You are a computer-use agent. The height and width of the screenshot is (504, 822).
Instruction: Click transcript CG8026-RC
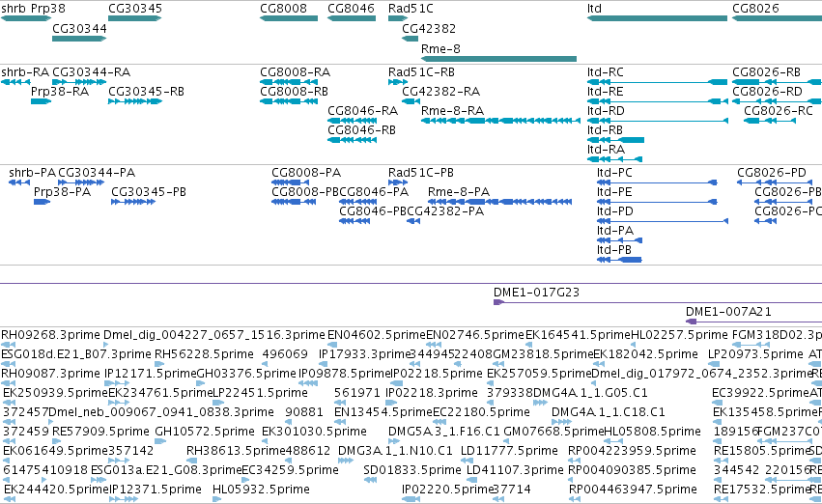(770, 121)
